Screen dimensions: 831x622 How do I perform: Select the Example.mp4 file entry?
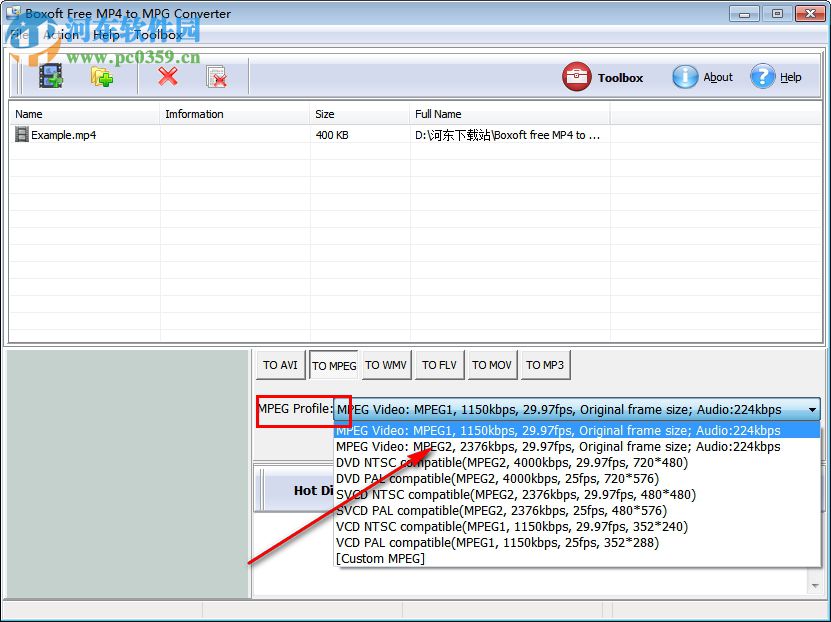[x=64, y=134]
